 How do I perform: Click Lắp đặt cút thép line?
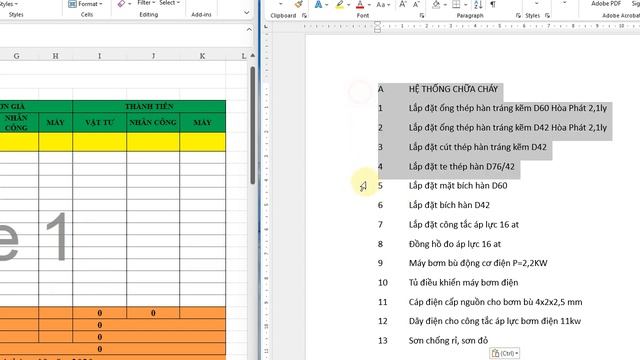pos(478,147)
